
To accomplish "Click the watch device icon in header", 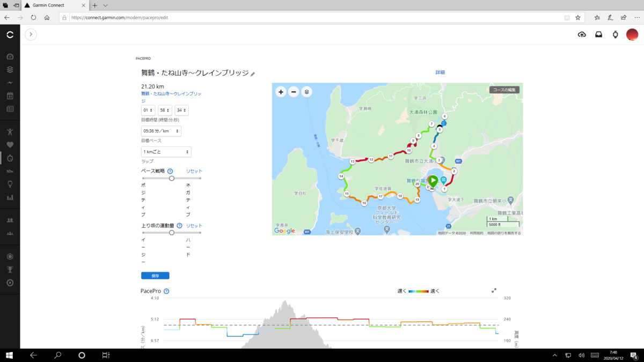I will [615, 34].
